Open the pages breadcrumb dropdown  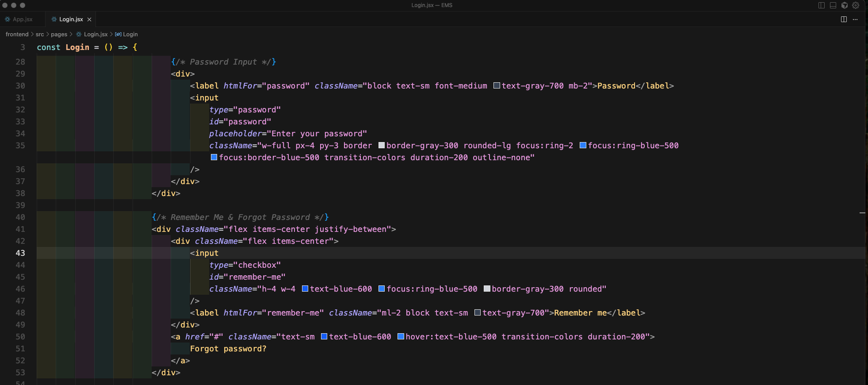point(59,35)
